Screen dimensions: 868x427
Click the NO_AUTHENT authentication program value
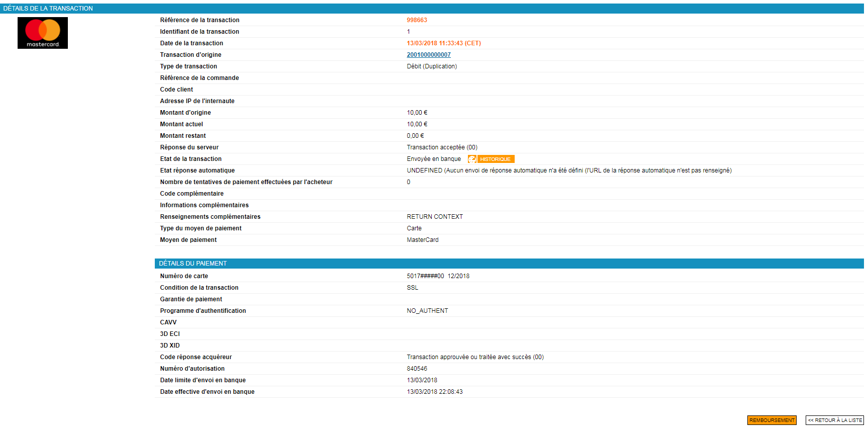(427, 311)
